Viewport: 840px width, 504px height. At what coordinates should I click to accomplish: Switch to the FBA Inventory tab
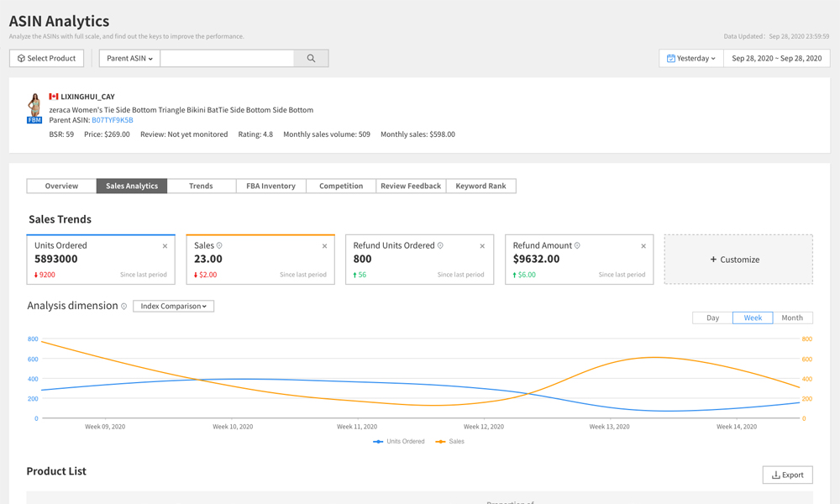pos(270,186)
